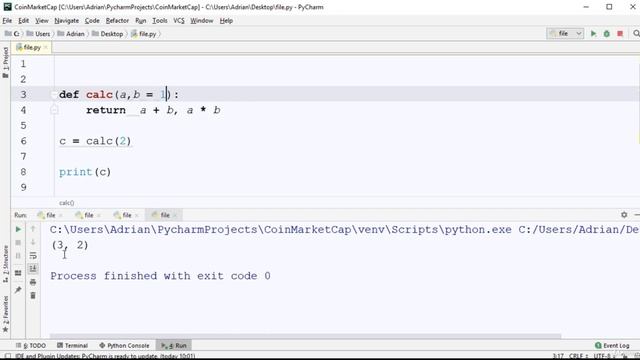Click the restore layout icon in the Run panel
The width and height of the screenshot is (640, 360).
click(x=18, y=273)
